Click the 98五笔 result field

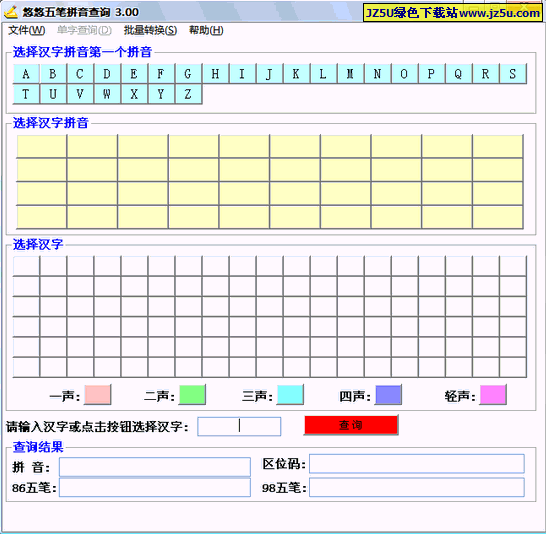(x=417, y=487)
